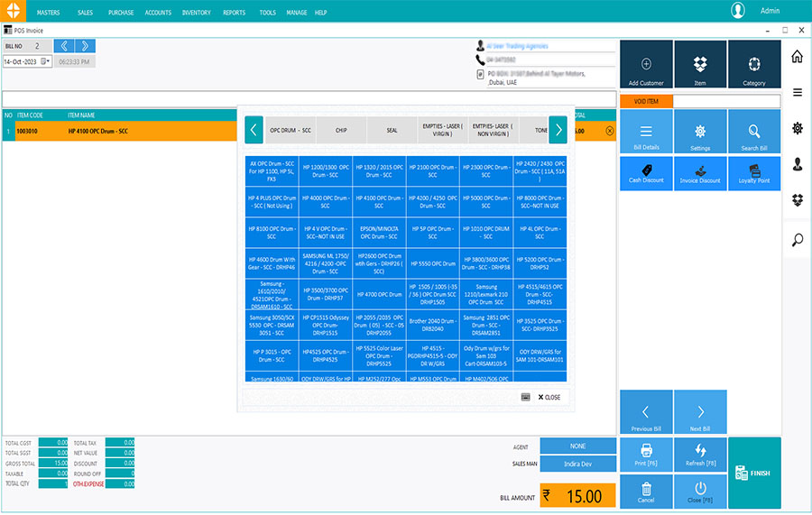Add Brother 2040 Drum - DRB2040 item
This screenshot has height=515, width=812.
pyautogui.click(x=432, y=325)
